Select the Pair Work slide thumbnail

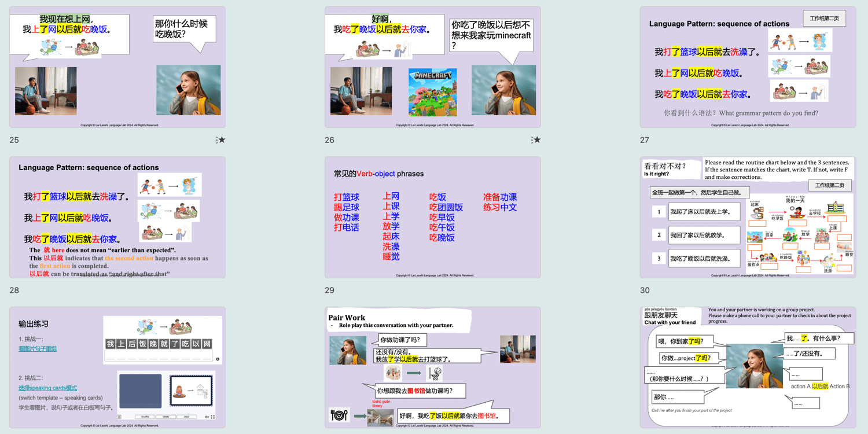point(433,368)
